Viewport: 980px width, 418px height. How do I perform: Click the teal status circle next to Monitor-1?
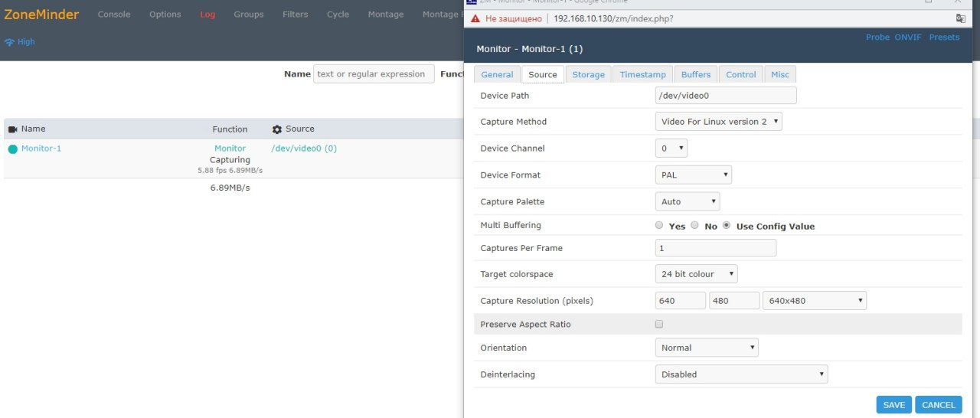click(x=12, y=149)
